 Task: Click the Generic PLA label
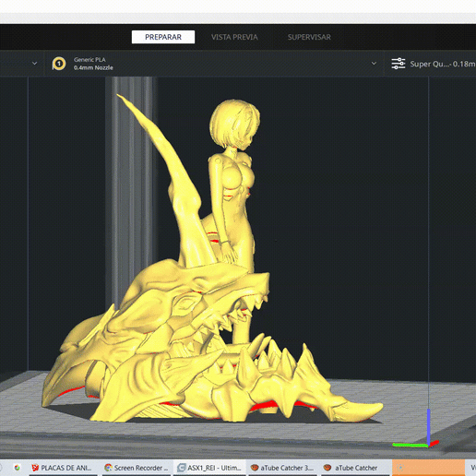pyautogui.click(x=89, y=60)
